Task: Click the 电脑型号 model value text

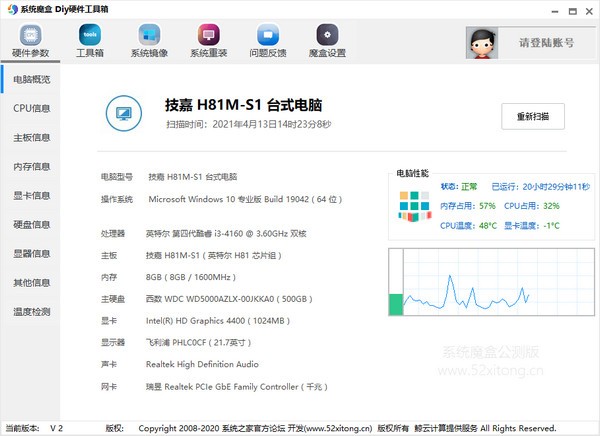Action: [193, 177]
